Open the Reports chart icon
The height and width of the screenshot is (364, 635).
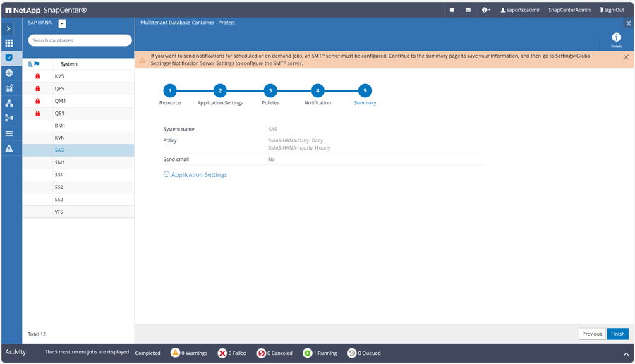click(x=9, y=88)
